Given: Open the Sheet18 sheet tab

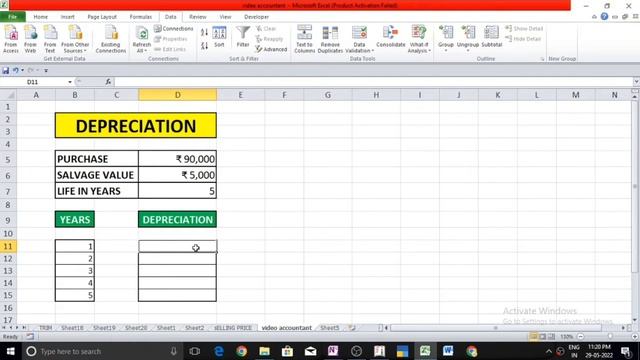Looking at the screenshot, I should coord(72,328).
